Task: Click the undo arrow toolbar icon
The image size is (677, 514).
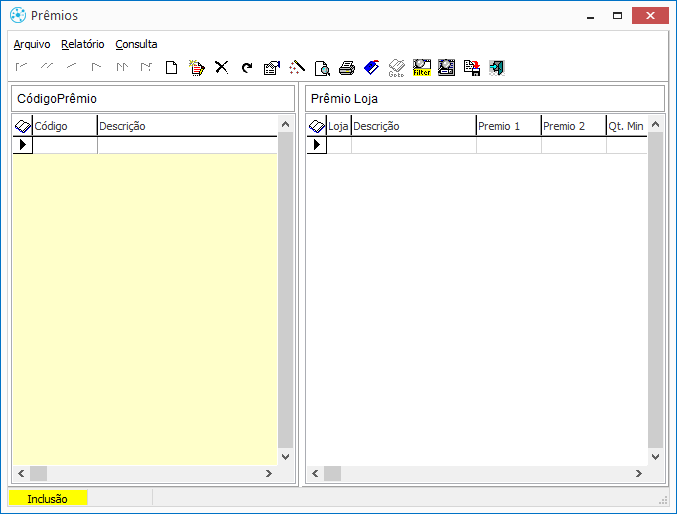Action: pos(246,68)
